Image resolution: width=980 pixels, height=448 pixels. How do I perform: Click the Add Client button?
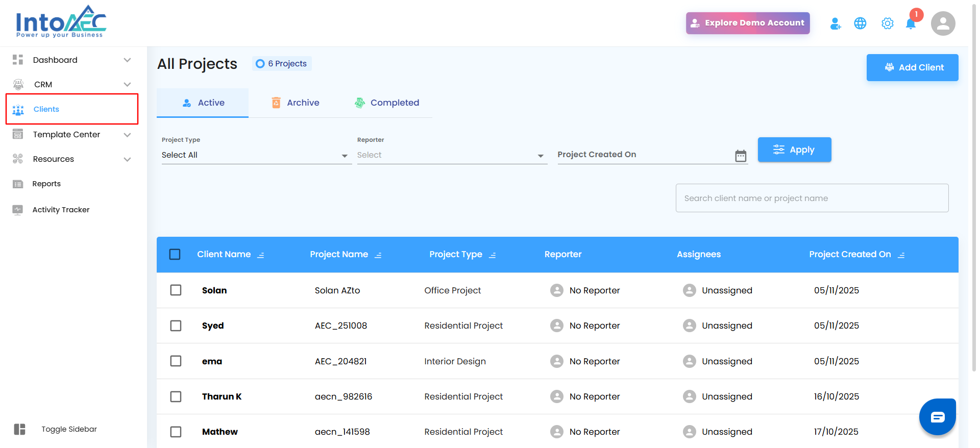pos(912,67)
